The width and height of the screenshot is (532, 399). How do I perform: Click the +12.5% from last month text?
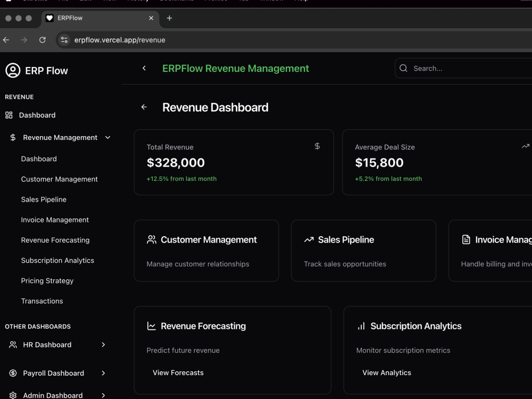(181, 179)
